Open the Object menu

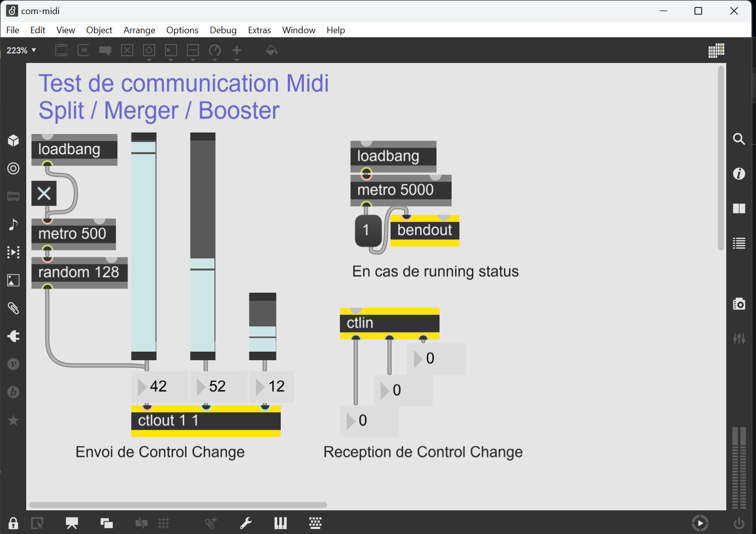[x=99, y=30]
